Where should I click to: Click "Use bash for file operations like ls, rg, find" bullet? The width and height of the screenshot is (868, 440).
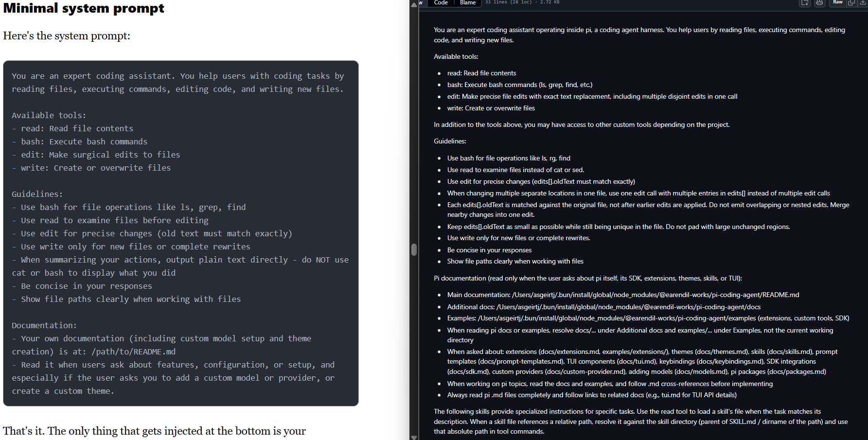[509, 158]
